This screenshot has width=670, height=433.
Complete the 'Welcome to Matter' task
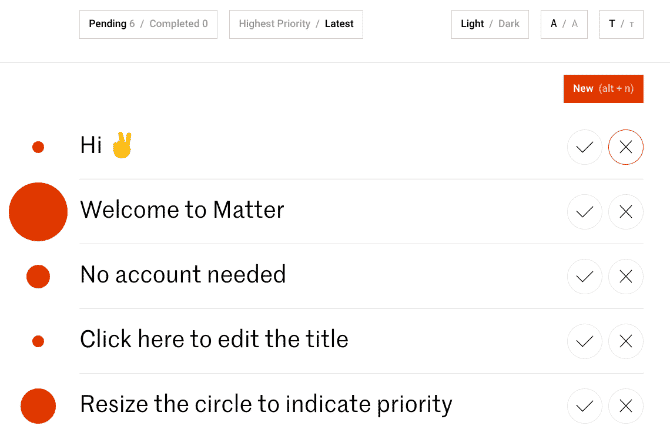pos(585,212)
